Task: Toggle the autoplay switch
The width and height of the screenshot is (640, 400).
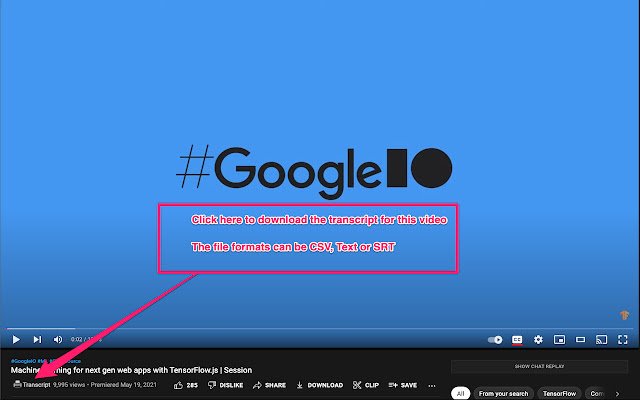Action: point(495,340)
